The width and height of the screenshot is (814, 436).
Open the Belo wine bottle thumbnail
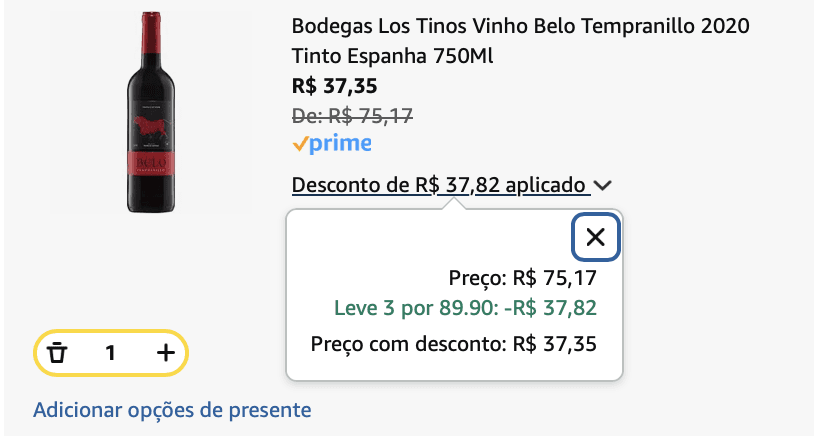click(151, 112)
